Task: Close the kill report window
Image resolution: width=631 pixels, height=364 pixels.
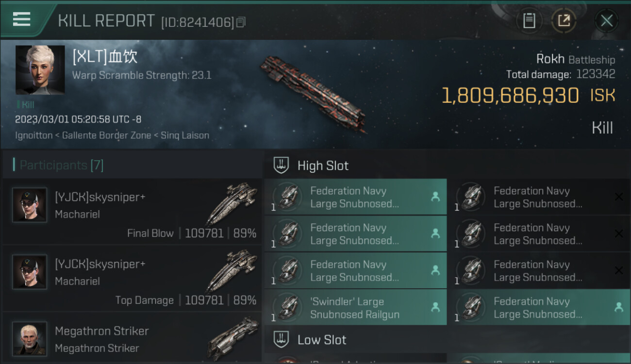Action: (x=606, y=21)
